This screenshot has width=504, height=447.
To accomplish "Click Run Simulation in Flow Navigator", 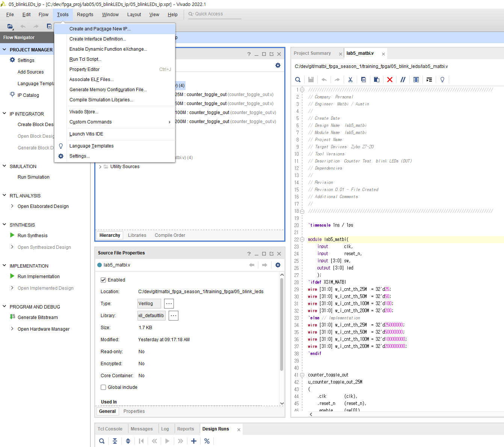I will (33, 177).
